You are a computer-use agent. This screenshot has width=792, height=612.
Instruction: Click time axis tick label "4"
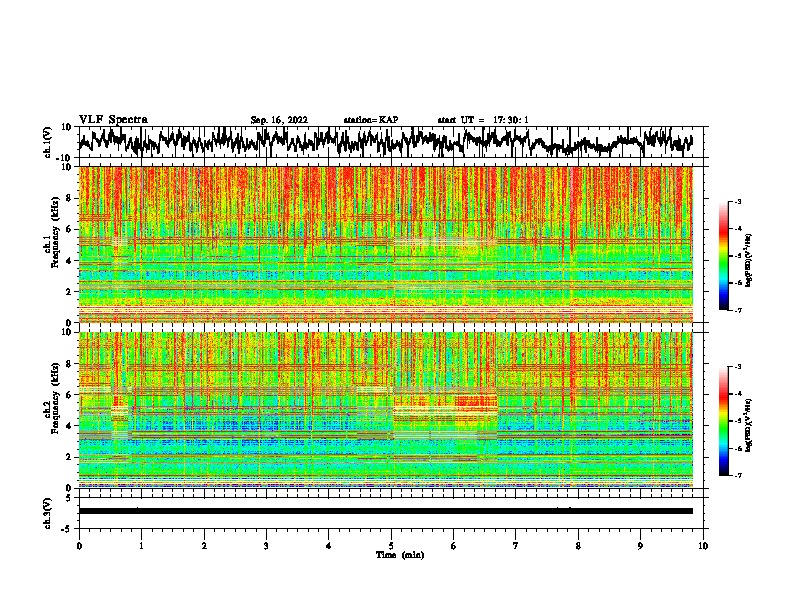tap(329, 546)
